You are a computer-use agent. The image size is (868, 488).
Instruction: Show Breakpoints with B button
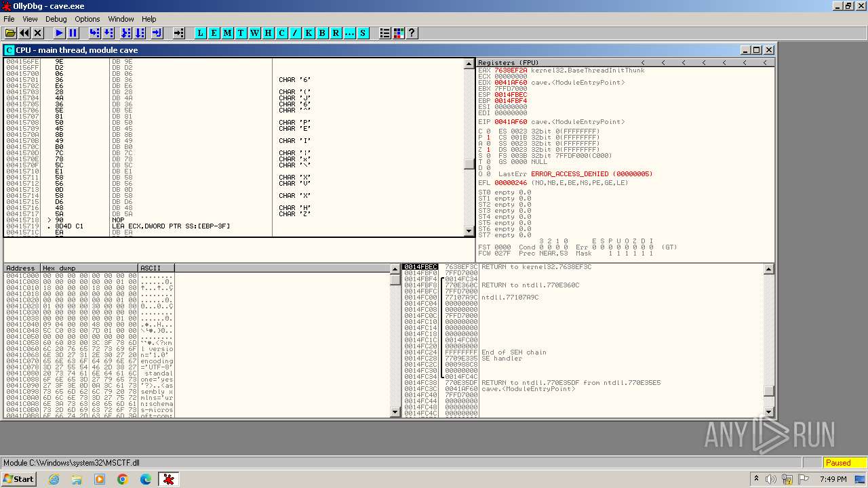322,33
